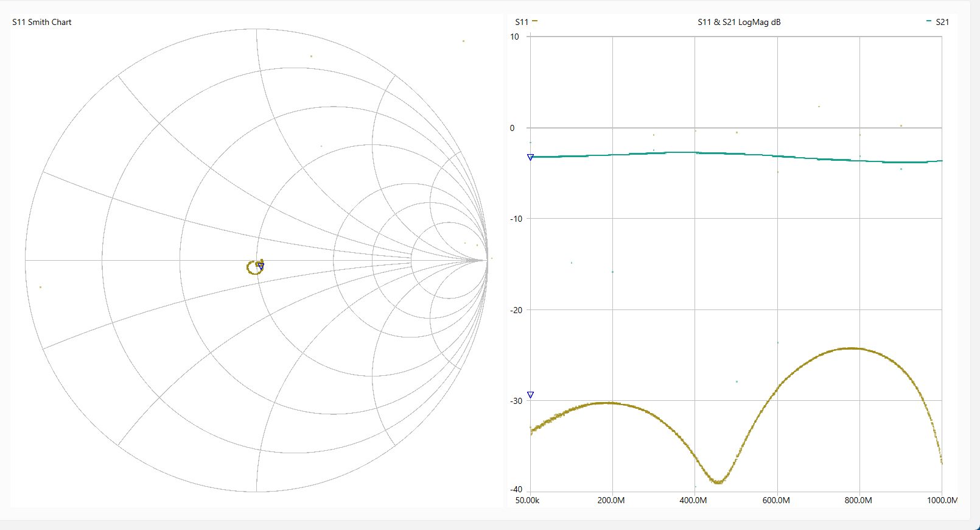The height and width of the screenshot is (530, 980).
Task: Click the 10 dB y-axis top label
Action: click(x=514, y=37)
